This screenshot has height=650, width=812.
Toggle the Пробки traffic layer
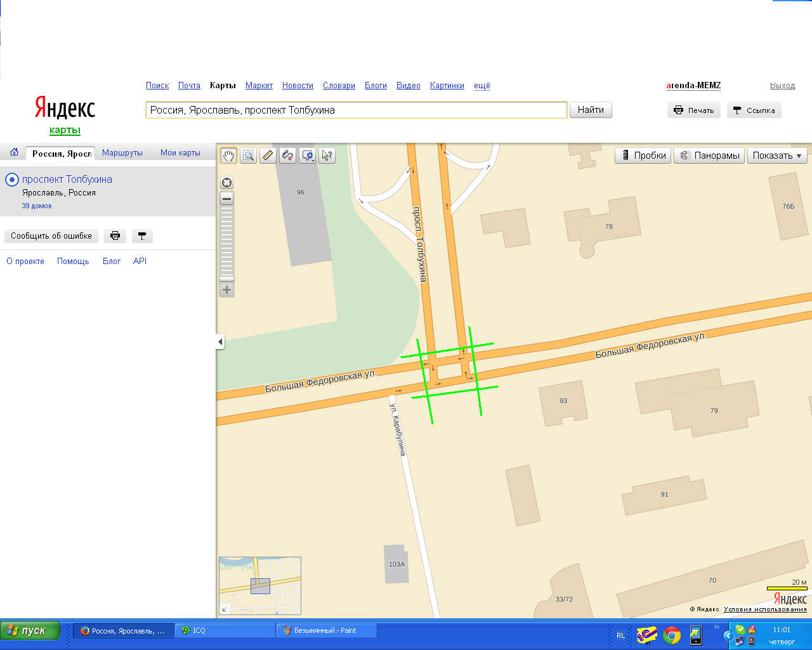pyautogui.click(x=643, y=156)
